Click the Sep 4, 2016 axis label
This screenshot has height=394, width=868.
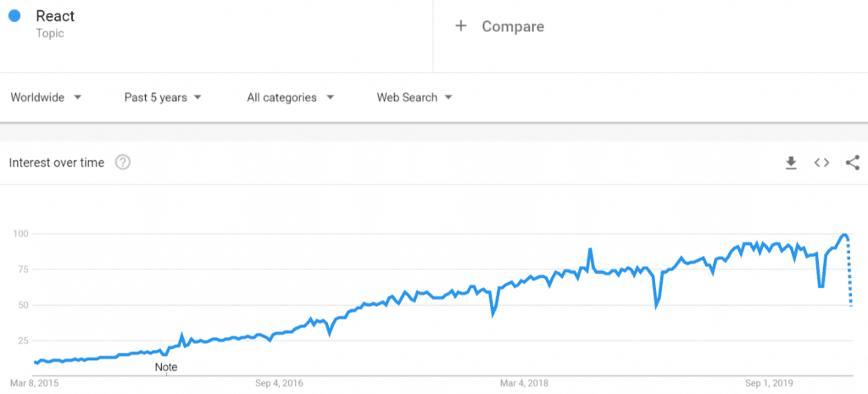(x=279, y=383)
